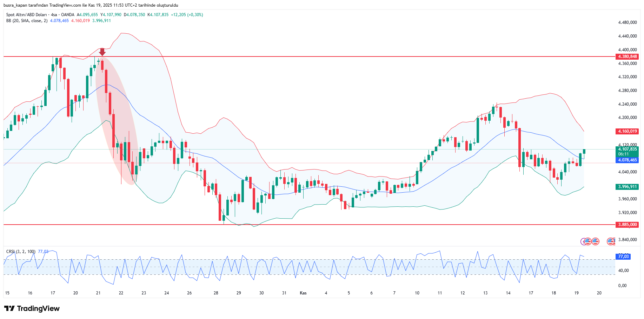Screen dimensions: 644x319
Task: Click the lower red horizontal support line
Action: pos(316,225)
